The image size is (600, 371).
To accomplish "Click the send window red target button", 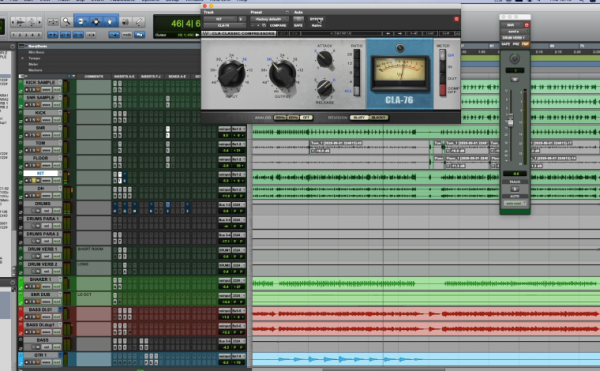I will click(526, 25).
